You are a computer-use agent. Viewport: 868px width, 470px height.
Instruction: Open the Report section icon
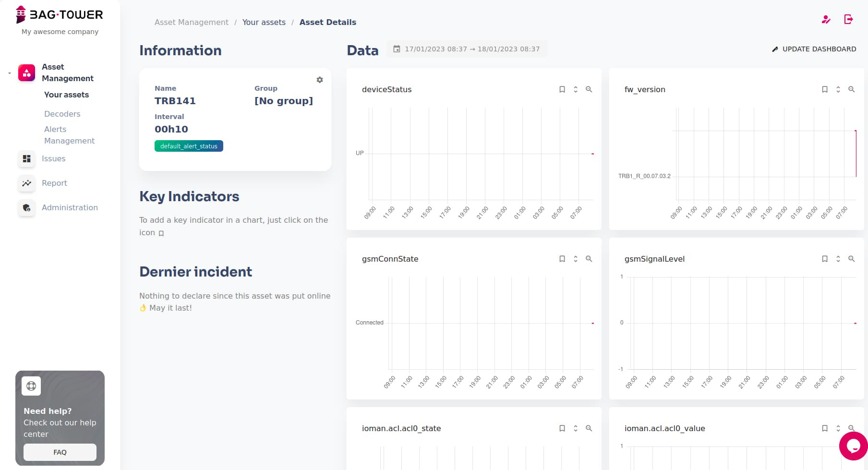point(26,183)
